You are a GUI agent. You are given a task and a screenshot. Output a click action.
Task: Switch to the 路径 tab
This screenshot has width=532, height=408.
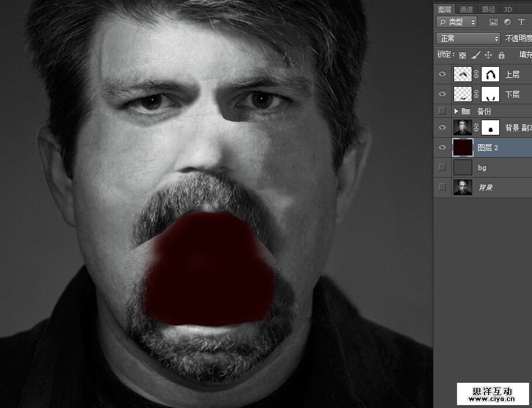click(x=488, y=9)
